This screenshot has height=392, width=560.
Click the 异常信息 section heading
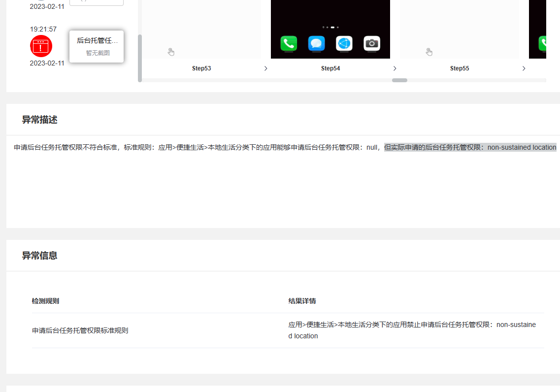coord(39,256)
